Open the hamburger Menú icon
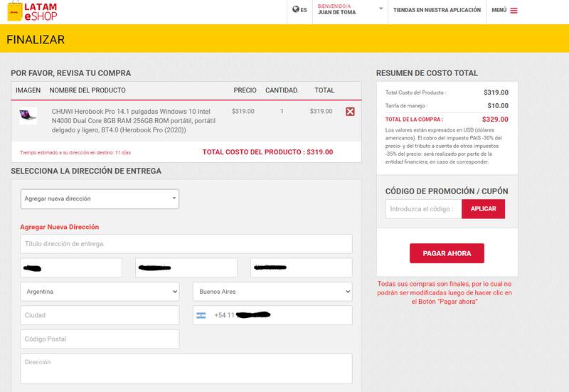Viewport: 569px width, 392px height. pyautogui.click(x=514, y=11)
